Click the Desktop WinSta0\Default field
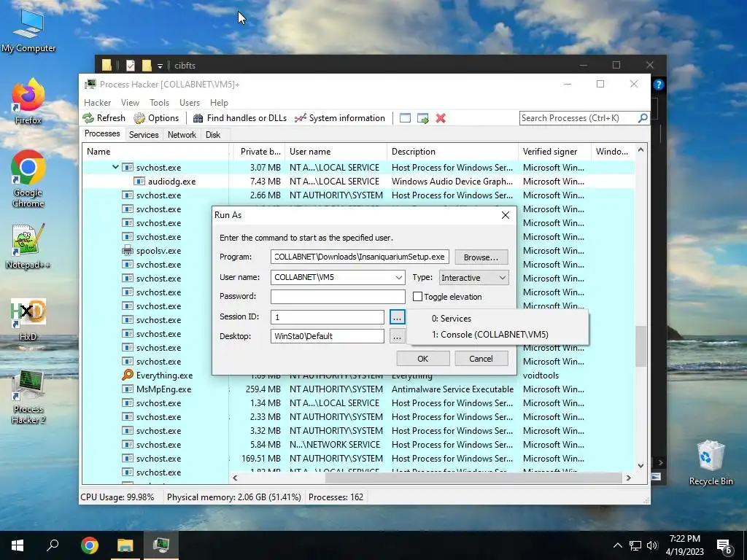The width and height of the screenshot is (747, 560). [328, 336]
